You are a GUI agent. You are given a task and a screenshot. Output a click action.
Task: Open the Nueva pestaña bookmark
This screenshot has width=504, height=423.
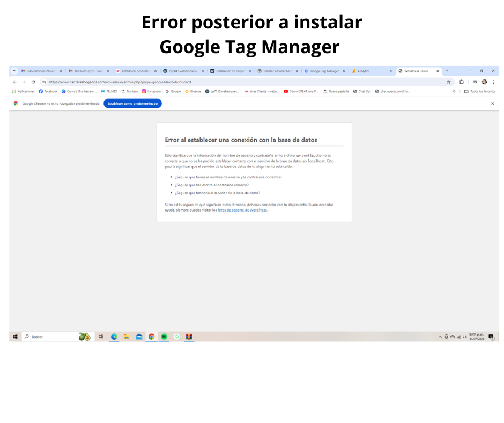[336, 91]
